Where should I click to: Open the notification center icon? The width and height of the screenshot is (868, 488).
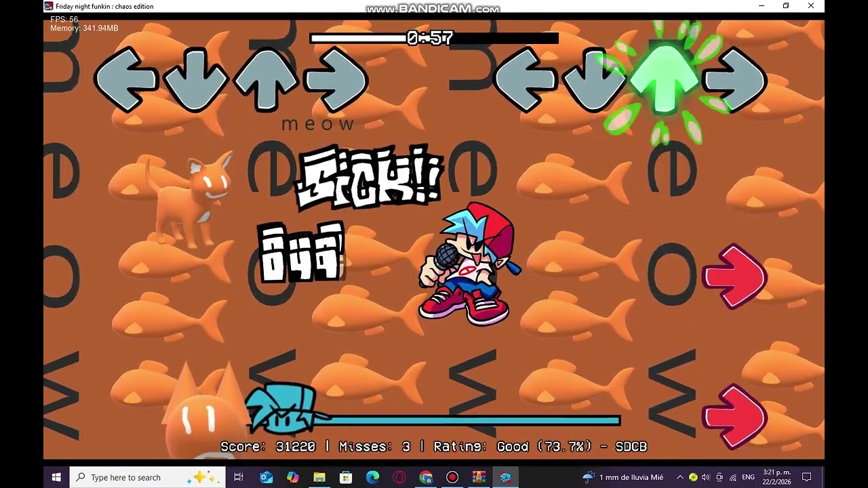[807, 477]
